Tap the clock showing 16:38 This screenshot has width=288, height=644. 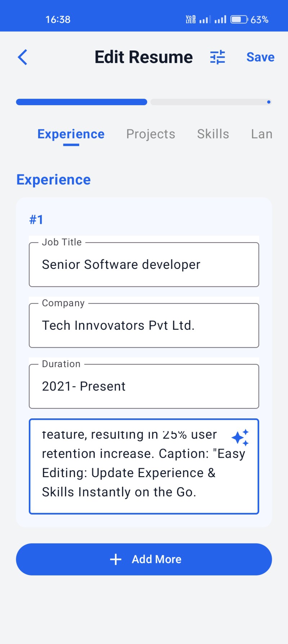click(x=58, y=19)
